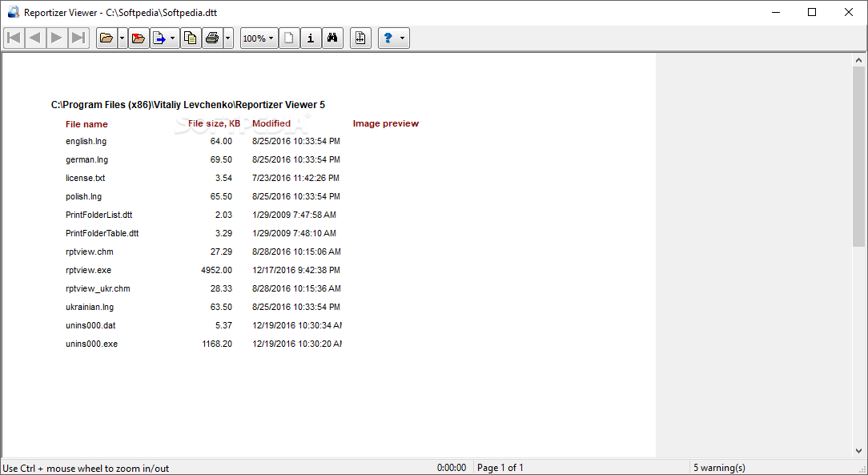Go to the previous page
This screenshot has width=868, height=475.
pos(35,38)
